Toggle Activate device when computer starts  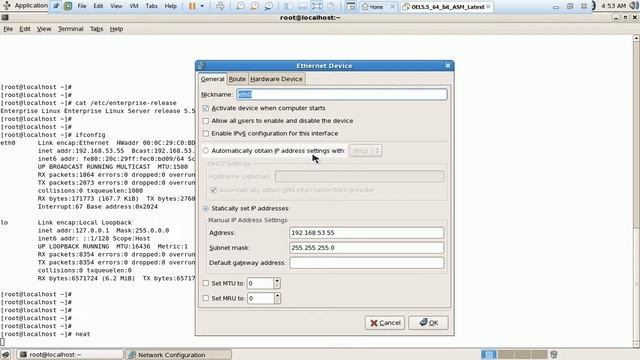206,108
